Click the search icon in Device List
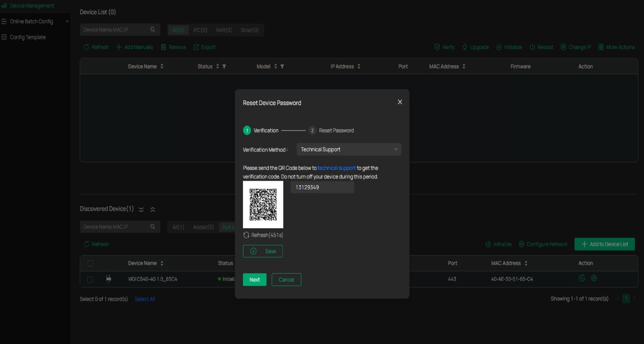This screenshot has height=344, width=644. coord(152,30)
